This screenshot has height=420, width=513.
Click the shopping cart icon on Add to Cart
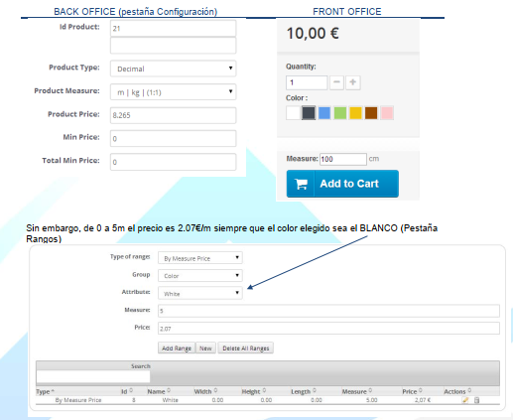(301, 184)
